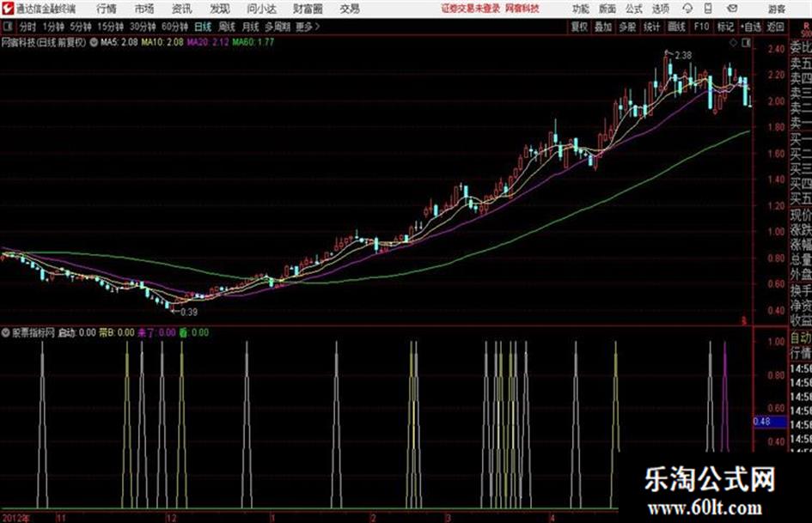Expand the 更多 periods dropdown
Viewport: 812px width, 523px height.
pos(308,27)
